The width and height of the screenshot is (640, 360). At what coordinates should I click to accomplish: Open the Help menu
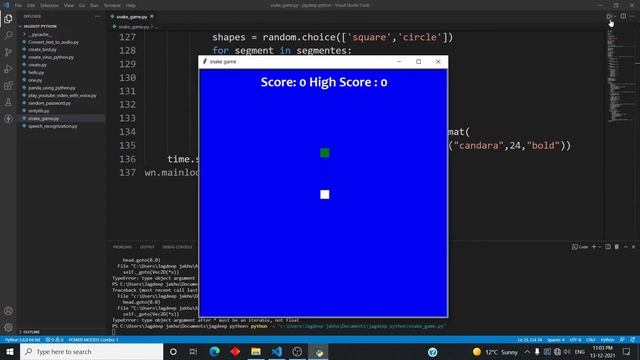(x=131, y=5)
